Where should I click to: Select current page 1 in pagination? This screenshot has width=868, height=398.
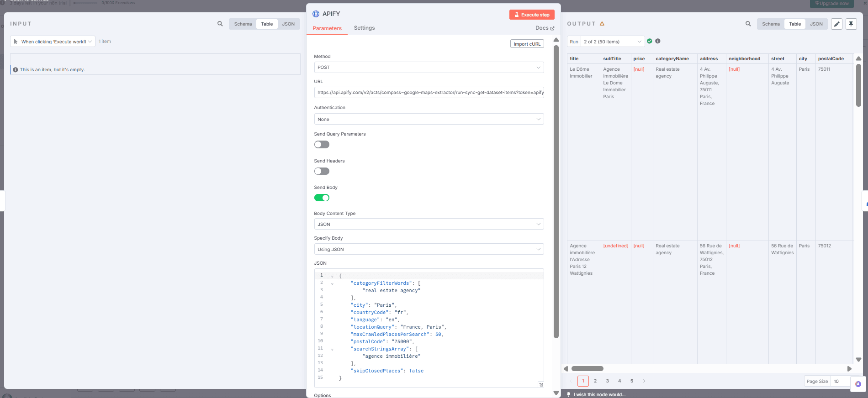tap(583, 381)
